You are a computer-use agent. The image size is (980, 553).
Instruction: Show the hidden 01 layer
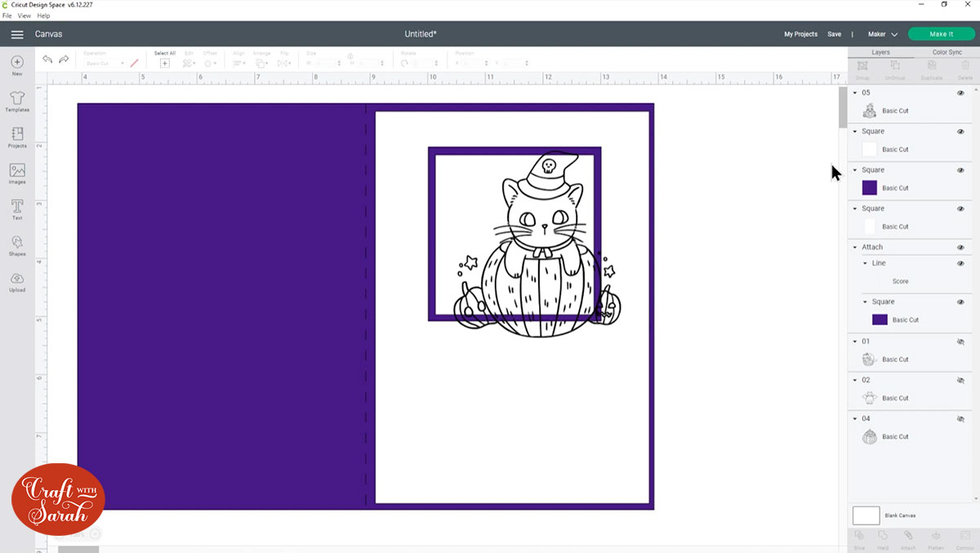pyautogui.click(x=960, y=341)
